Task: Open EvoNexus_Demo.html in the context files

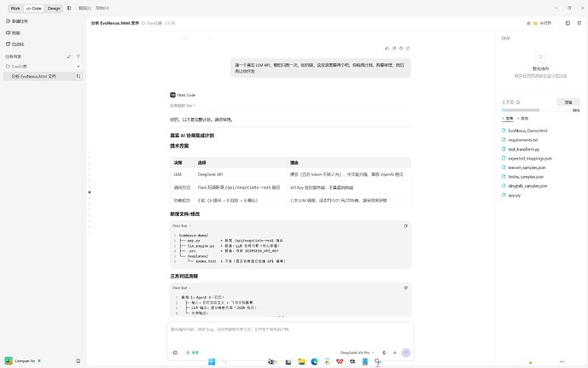Action: [x=524, y=131]
